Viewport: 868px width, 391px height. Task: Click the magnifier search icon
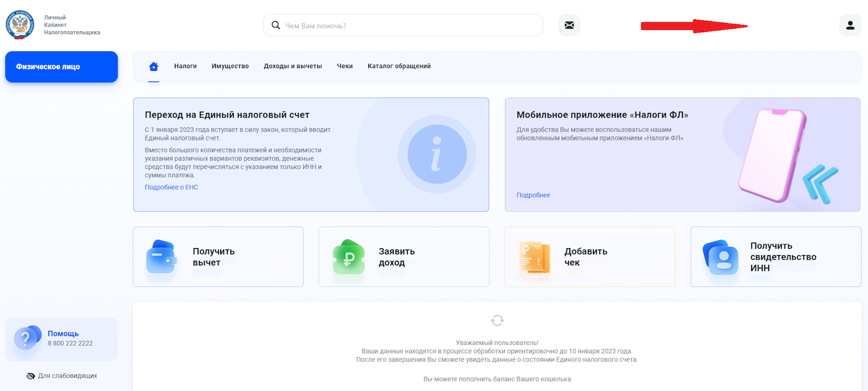coord(276,26)
